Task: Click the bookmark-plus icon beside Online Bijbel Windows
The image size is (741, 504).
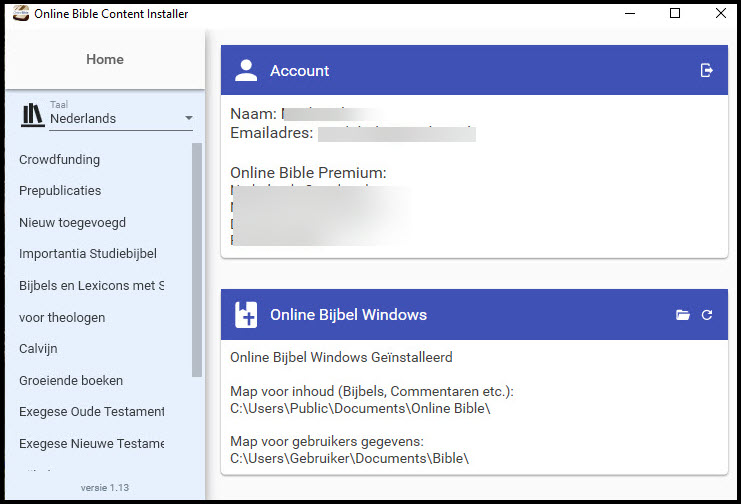Action: 246,314
